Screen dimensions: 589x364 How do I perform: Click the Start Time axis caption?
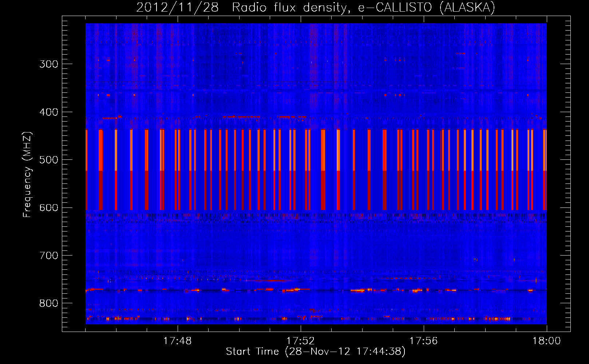tap(316, 352)
